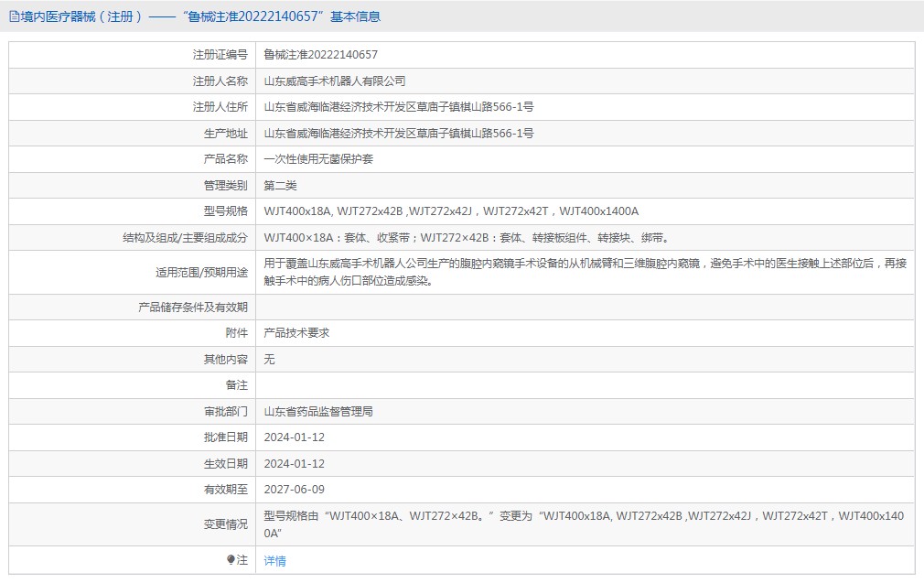Click approval department 山东省药品监督管理局

tap(318, 412)
